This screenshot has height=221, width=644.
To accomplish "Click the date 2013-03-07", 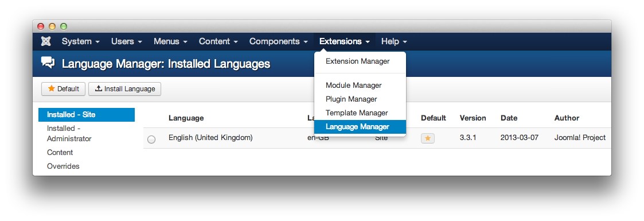I will [x=520, y=138].
